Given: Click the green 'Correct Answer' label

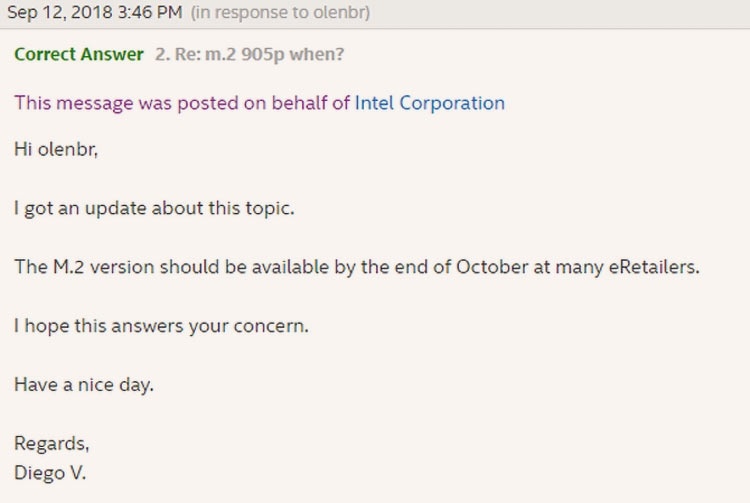Looking at the screenshot, I should coord(79,54).
